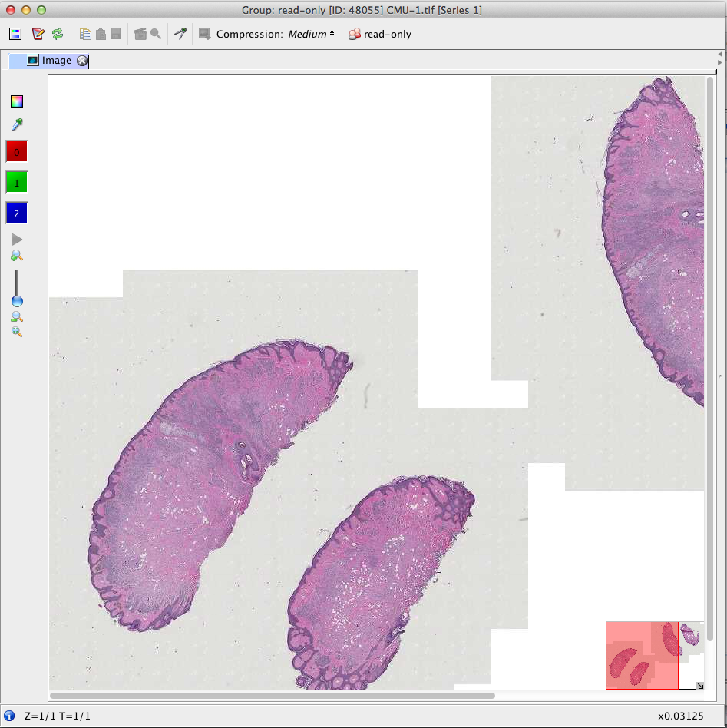Click the zoom slider handle

click(x=17, y=301)
